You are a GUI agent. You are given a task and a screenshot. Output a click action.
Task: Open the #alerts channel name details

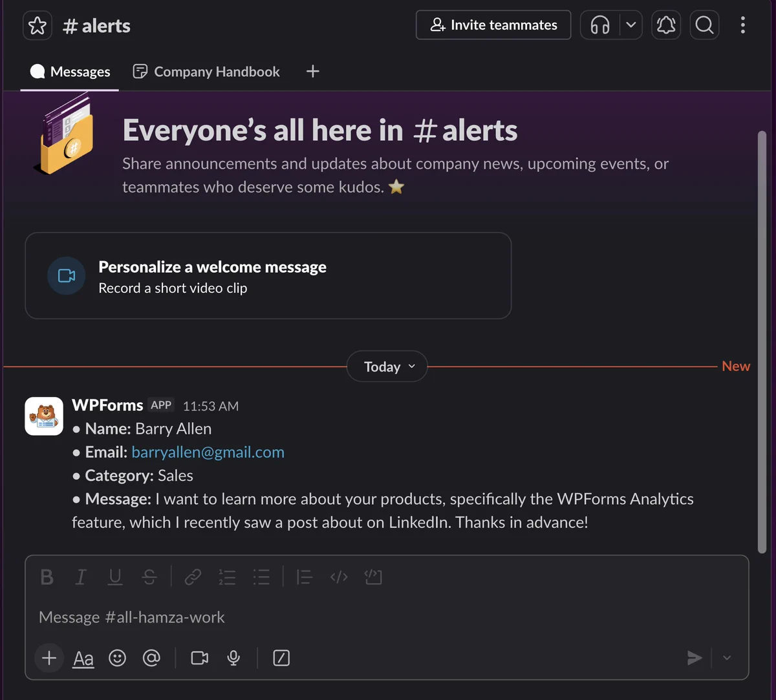96,26
